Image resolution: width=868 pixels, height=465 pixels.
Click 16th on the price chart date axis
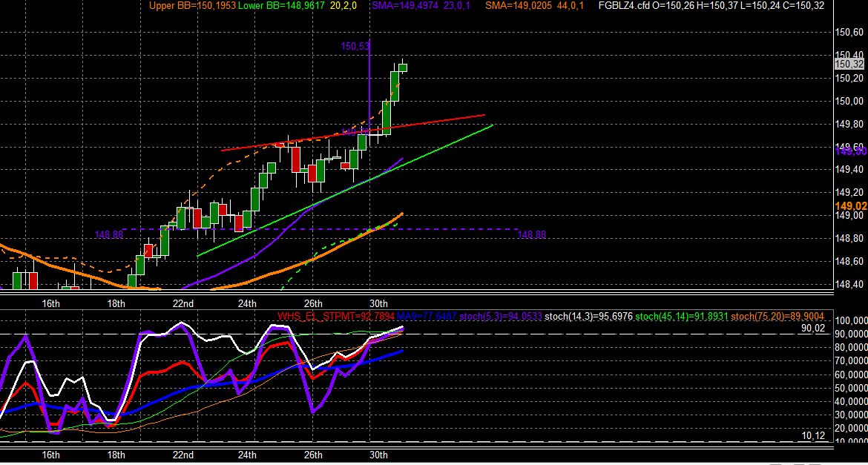click(50, 303)
